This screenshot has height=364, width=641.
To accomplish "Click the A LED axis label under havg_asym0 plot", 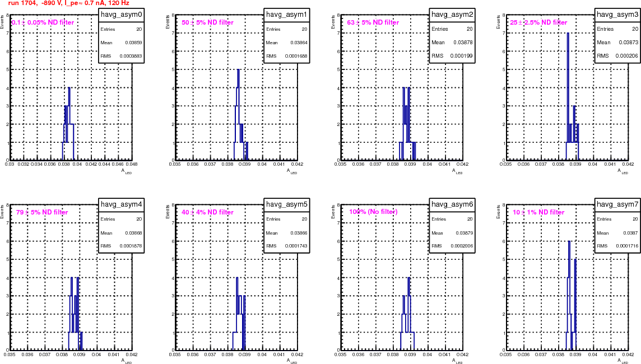I will tap(126, 171).
